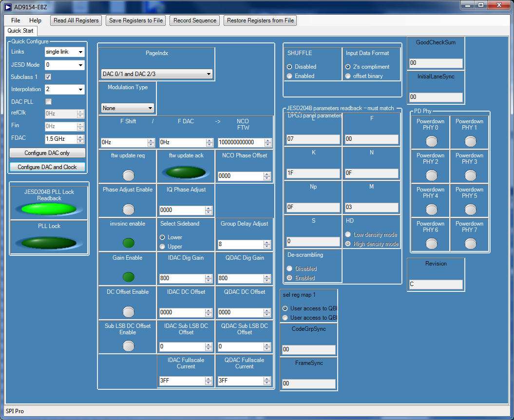Image resolution: width=514 pixels, height=420 pixels.
Task: Toggle the DC Offset Enable round button
Action: point(128,312)
